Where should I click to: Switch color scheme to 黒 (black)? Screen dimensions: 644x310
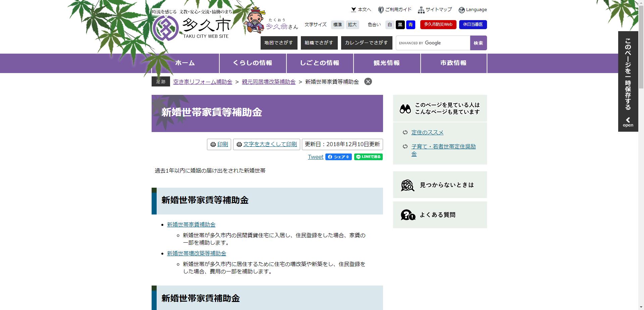400,24
